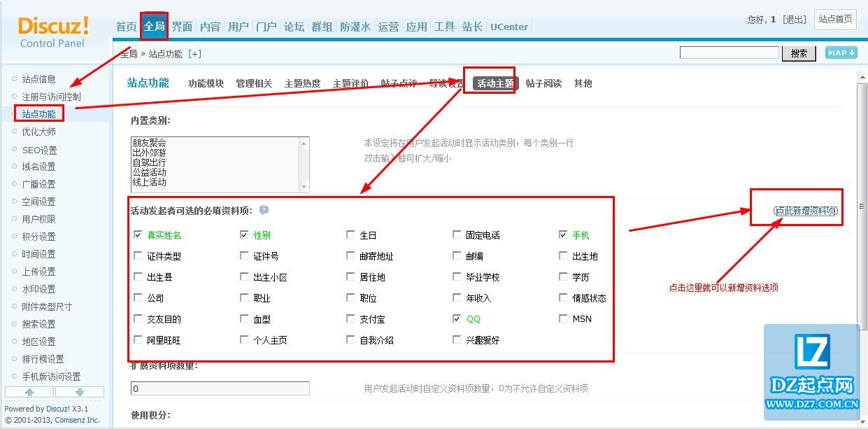Click the 搜索 button
Viewport: 868px width, 429px height.
(799, 53)
